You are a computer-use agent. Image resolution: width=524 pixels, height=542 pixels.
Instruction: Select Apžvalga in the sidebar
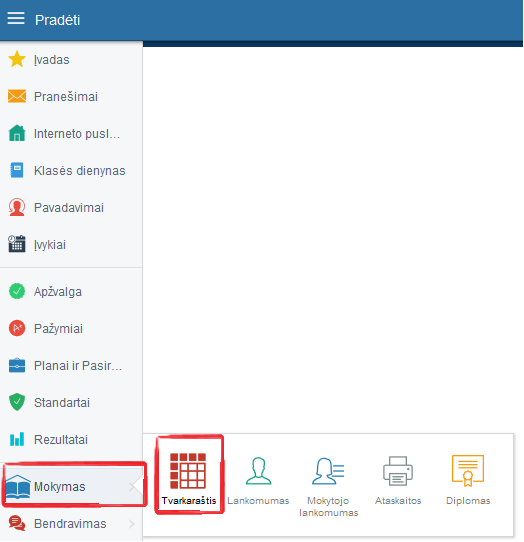click(71, 291)
